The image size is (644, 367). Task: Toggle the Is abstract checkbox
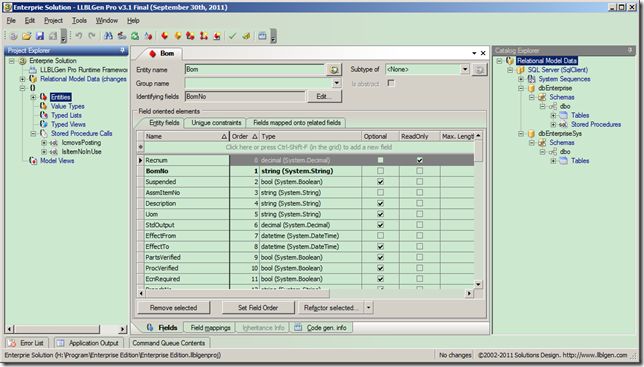tap(391, 83)
